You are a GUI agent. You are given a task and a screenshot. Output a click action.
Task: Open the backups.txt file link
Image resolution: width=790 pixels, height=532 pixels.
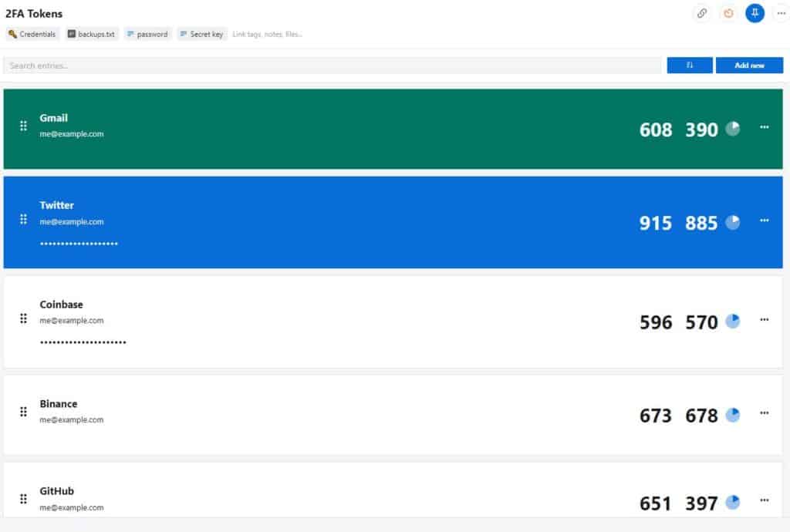click(x=91, y=34)
